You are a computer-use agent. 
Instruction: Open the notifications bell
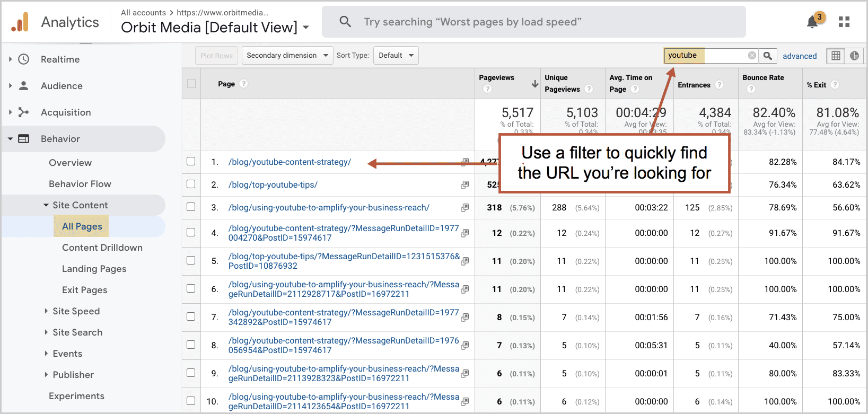pyautogui.click(x=812, y=22)
